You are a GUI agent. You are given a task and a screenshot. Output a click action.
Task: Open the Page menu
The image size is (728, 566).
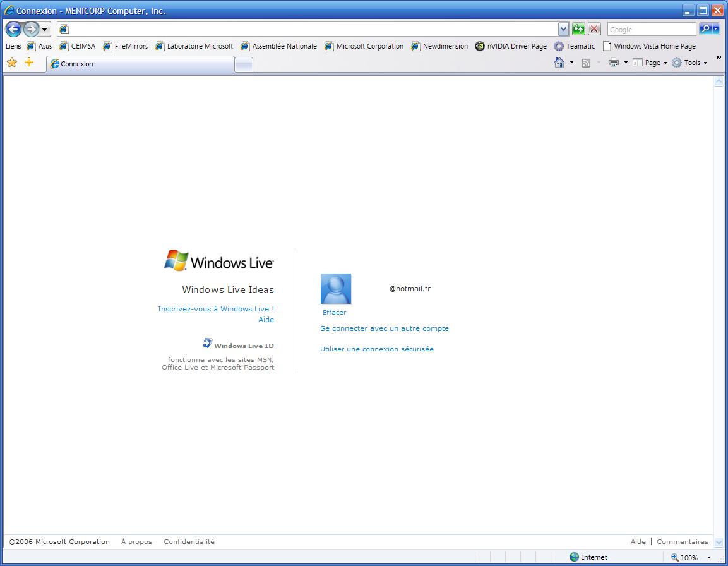tap(650, 63)
